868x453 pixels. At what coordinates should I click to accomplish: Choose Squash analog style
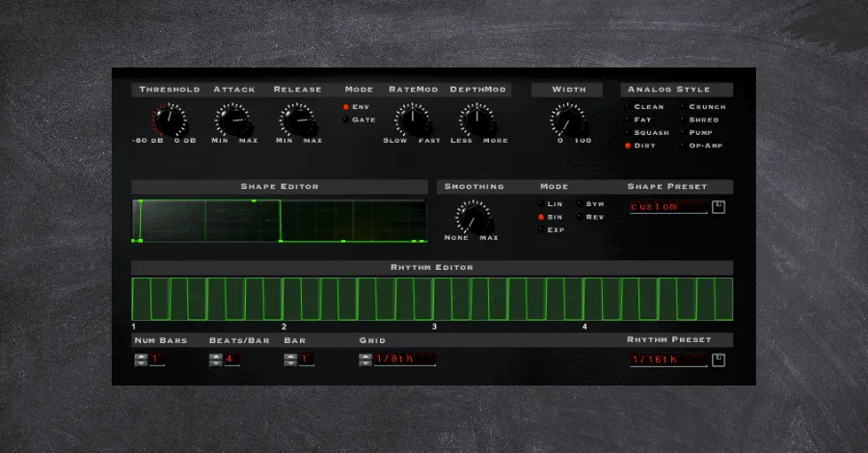coord(647,133)
